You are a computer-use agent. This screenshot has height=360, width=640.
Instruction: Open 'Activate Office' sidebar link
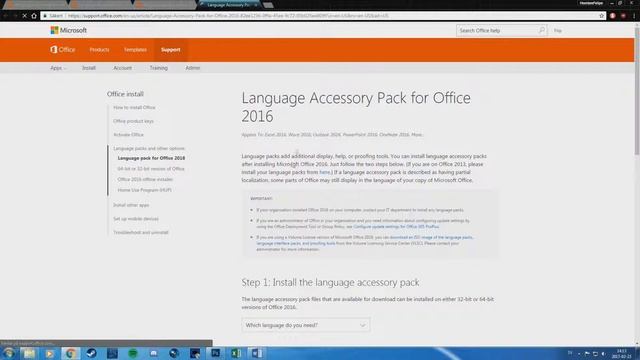click(x=128, y=134)
